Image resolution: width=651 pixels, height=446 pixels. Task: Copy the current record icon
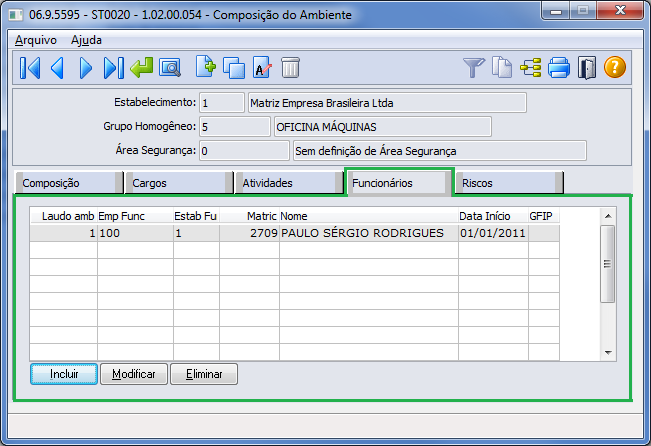234,68
